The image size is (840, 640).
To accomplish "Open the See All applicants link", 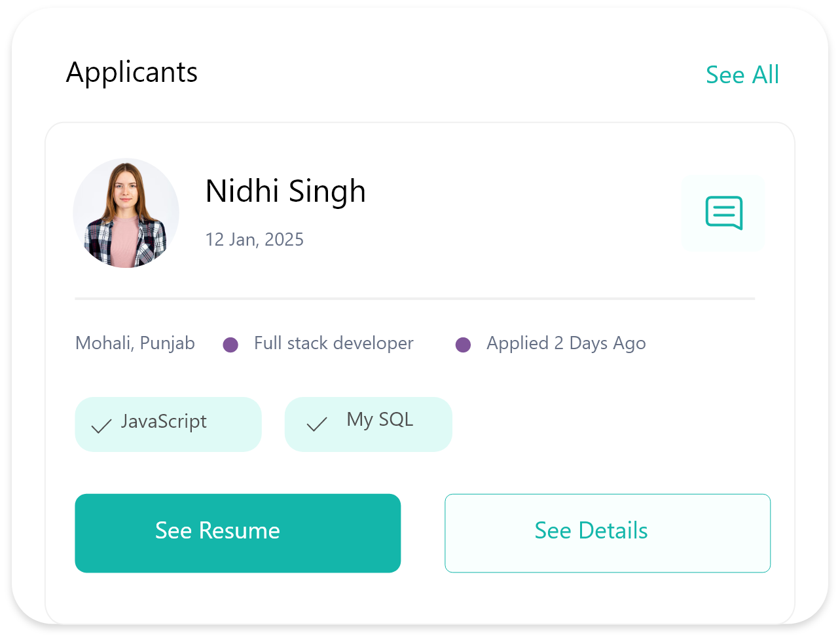I will (x=742, y=75).
